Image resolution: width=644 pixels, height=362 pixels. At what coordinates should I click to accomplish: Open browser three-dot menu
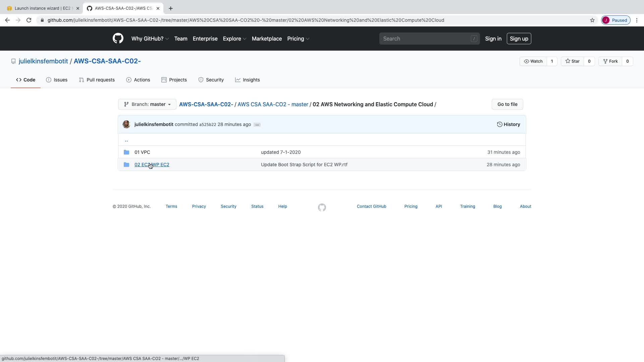(x=637, y=20)
